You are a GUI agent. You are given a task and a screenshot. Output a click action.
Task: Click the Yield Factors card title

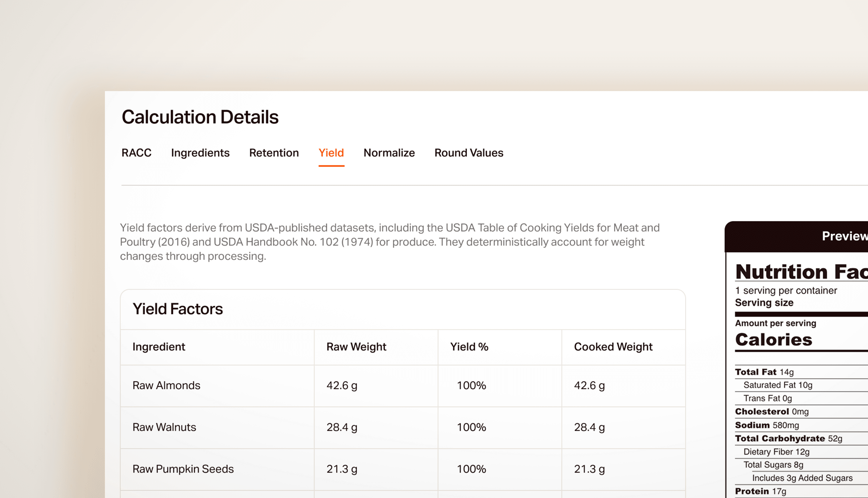click(177, 309)
